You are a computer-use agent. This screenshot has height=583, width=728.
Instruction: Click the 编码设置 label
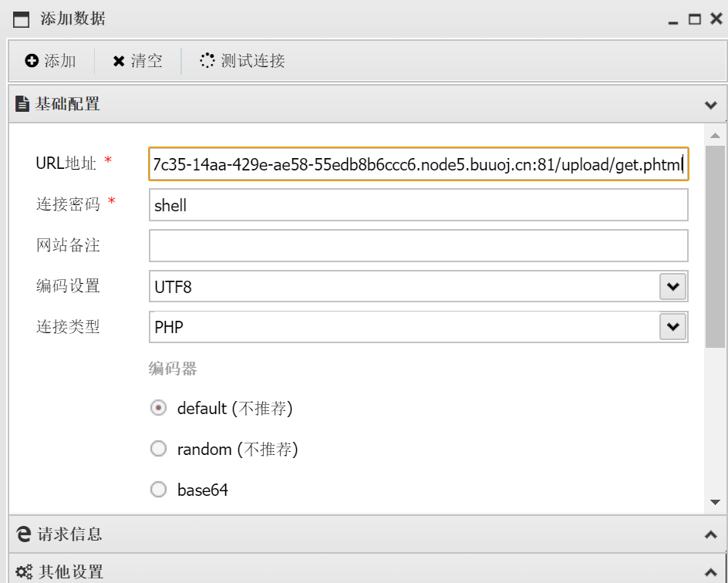point(68,286)
